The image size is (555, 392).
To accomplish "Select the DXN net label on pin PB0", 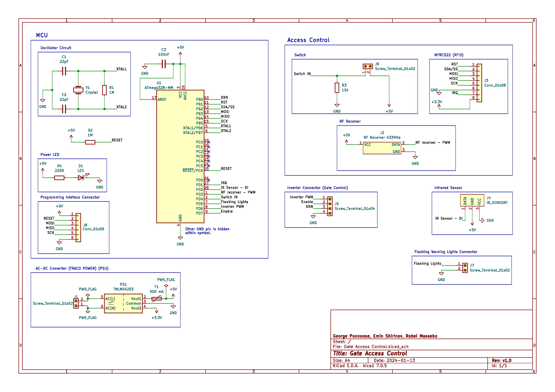I will pyautogui.click(x=224, y=98).
